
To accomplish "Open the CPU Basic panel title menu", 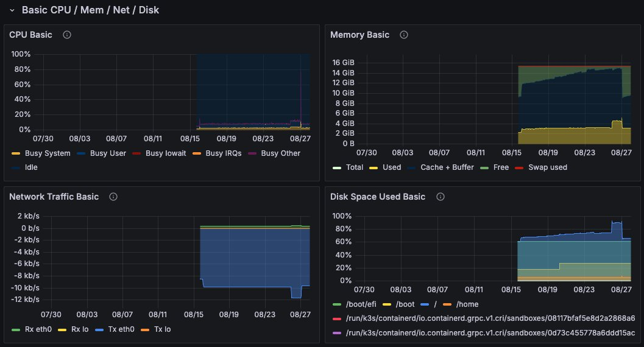I will tap(30, 35).
